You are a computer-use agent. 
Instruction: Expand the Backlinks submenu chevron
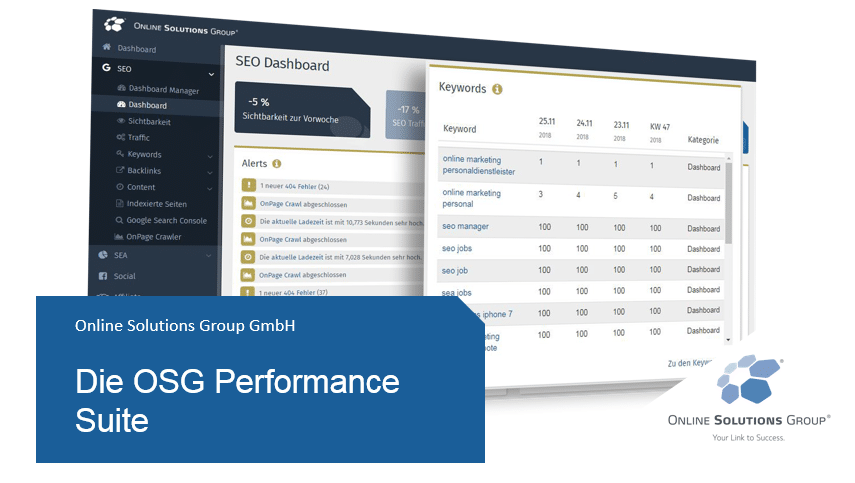pos(210,172)
